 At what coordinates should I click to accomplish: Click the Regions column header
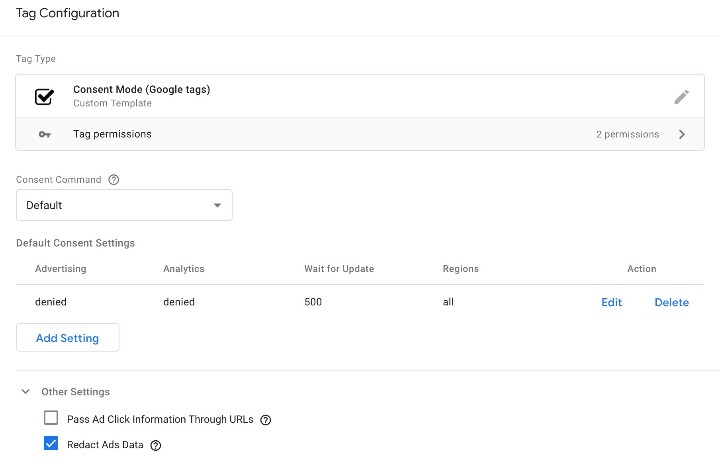pyautogui.click(x=461, y=269)
